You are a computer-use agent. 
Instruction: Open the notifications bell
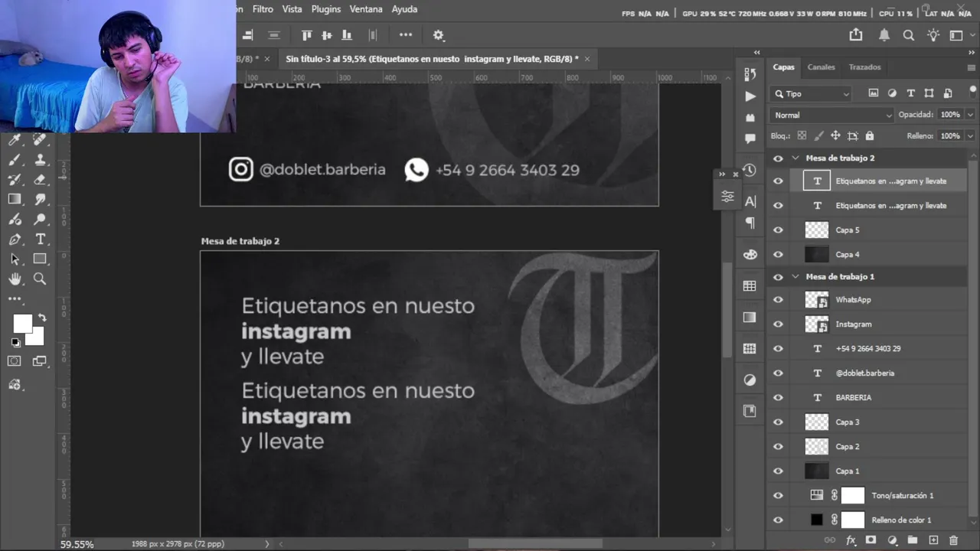tap(884, 35)
